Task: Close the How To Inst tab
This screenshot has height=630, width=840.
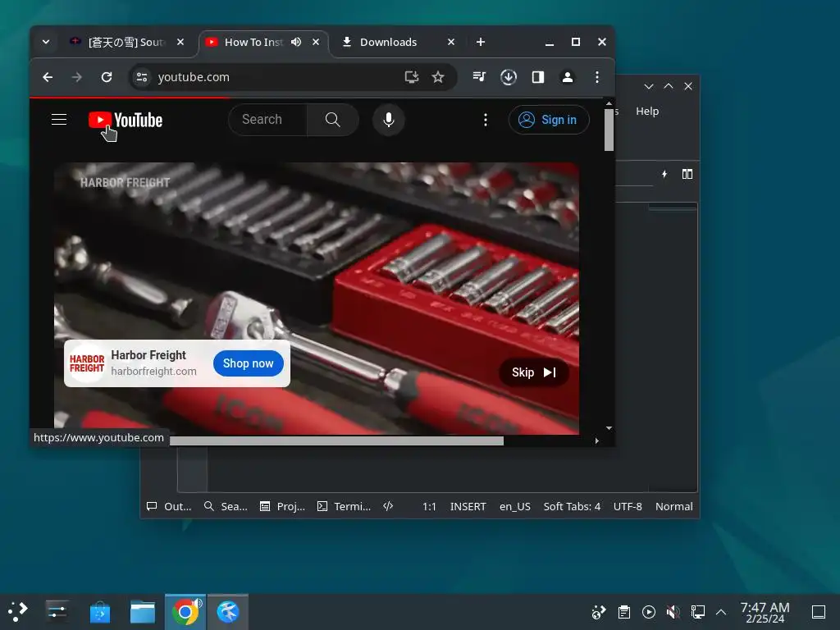Action: [x=316, y=42]
